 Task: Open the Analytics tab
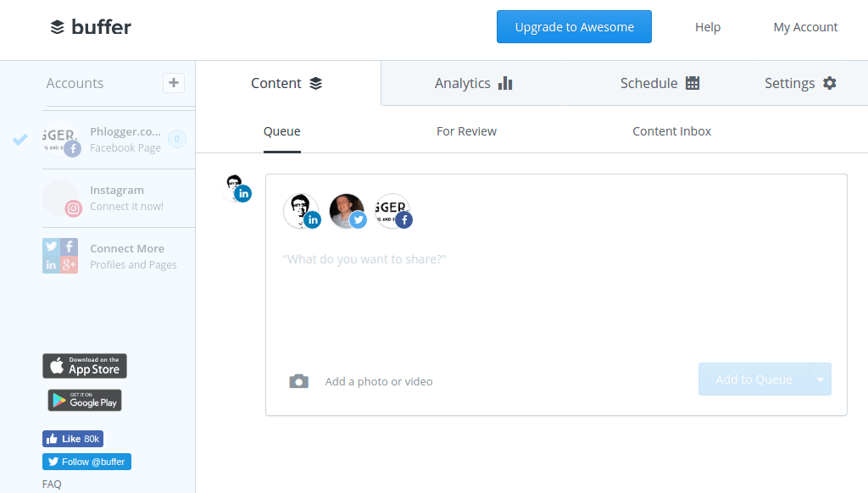point(473,83)
